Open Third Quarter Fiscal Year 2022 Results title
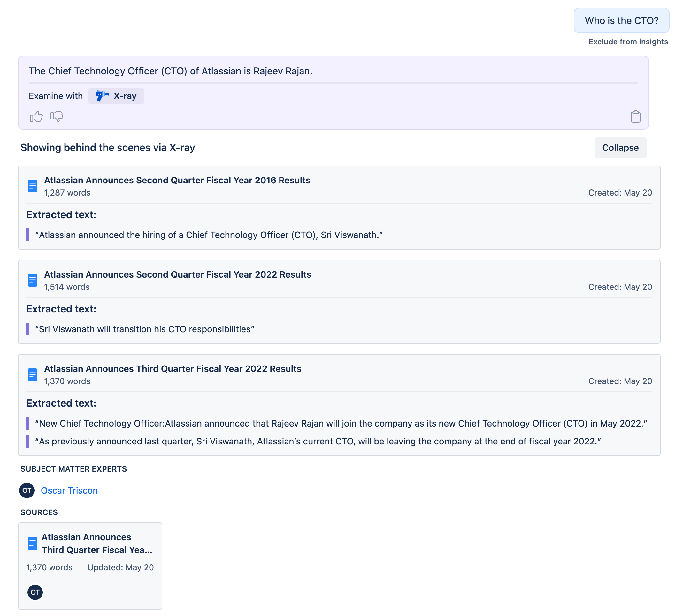The width and height of the screenshot is (683, 616). coord(173,369)
